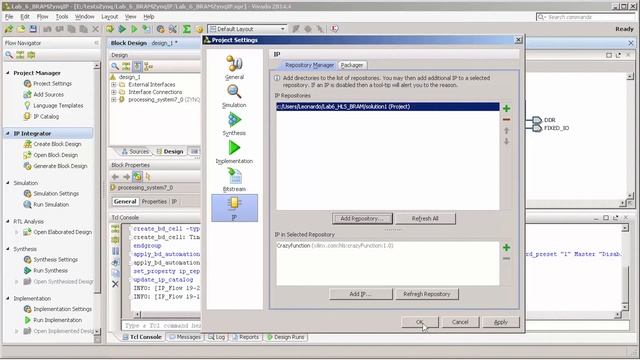Viewport: 640px width, 360px height.
Task: Open the Tools menu
Action: point(62,17)
